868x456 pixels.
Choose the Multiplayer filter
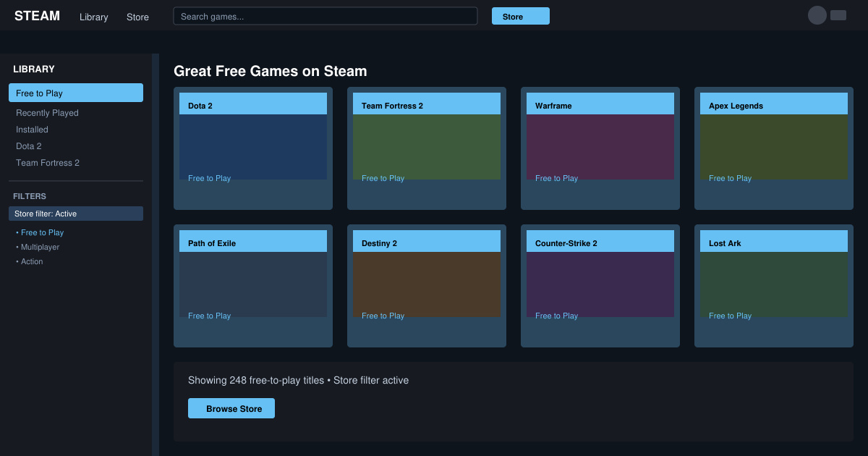(x=38, y=247)
